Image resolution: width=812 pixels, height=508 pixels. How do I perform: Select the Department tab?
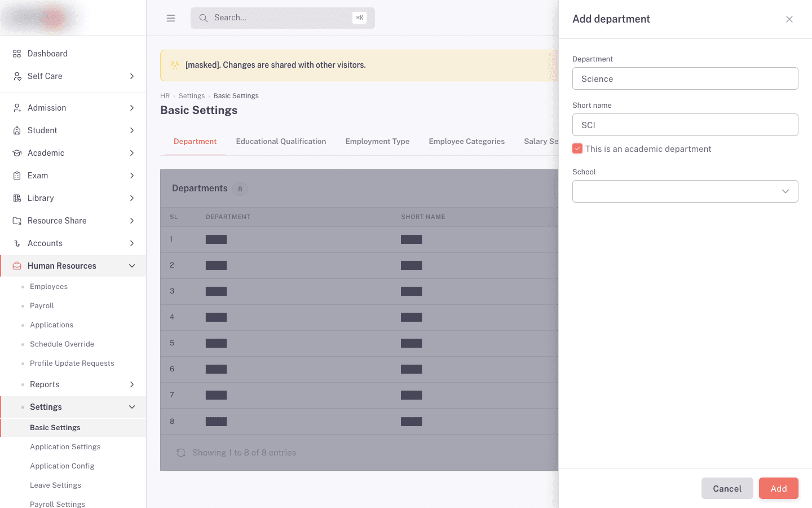click(195, 142)
